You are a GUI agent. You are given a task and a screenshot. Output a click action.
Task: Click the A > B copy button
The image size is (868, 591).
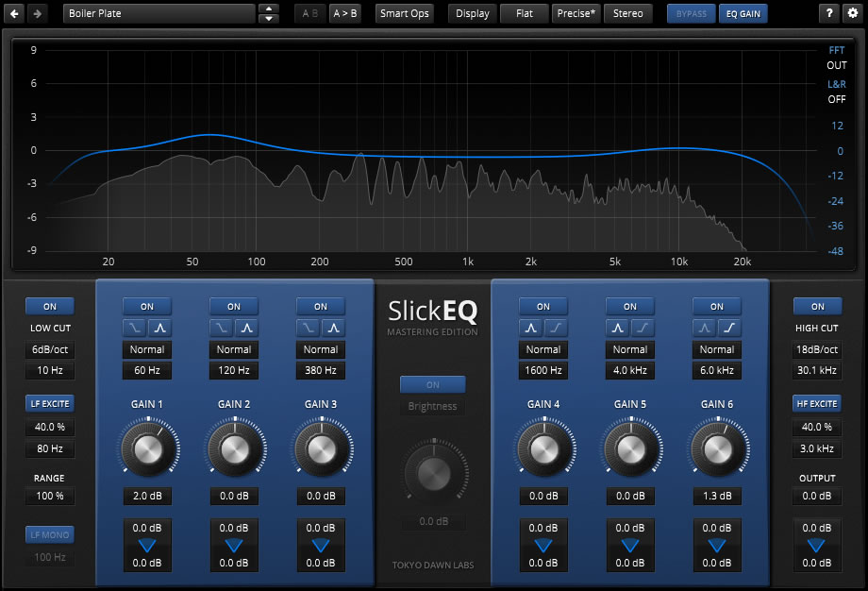pos(345,13)
